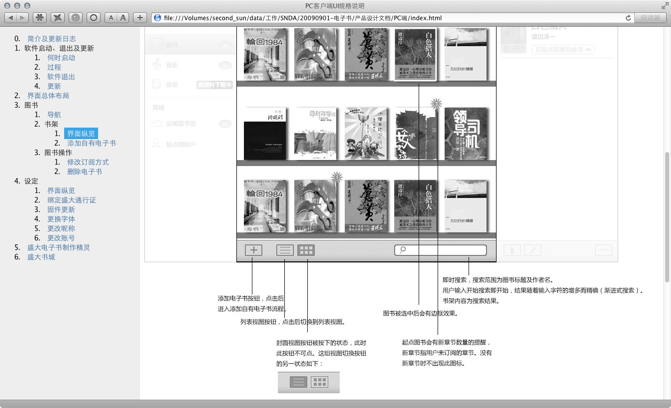
Task: Click the list view button in the shelf toolbar
Action: [x=285, y=250]
